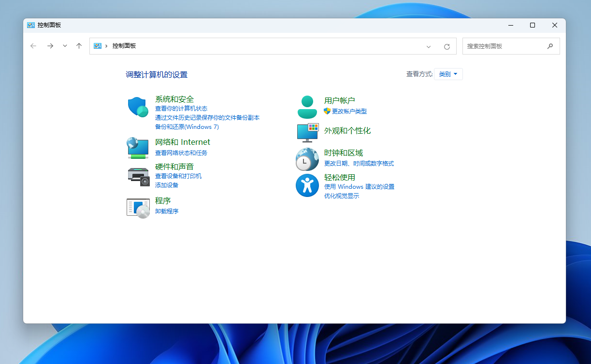This screenshot has height=364, width=591.
Task: Click the 网络和 Internet globe icon
Action: [x=138, y=148]
